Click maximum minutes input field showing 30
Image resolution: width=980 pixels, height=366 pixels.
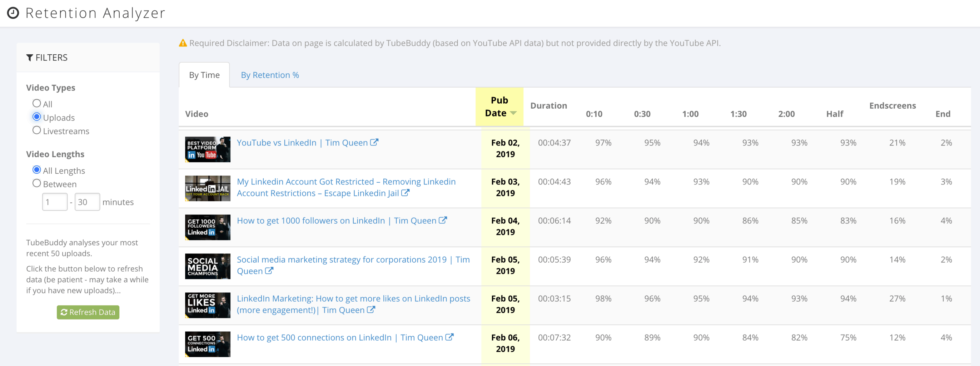tap(87, 202)
